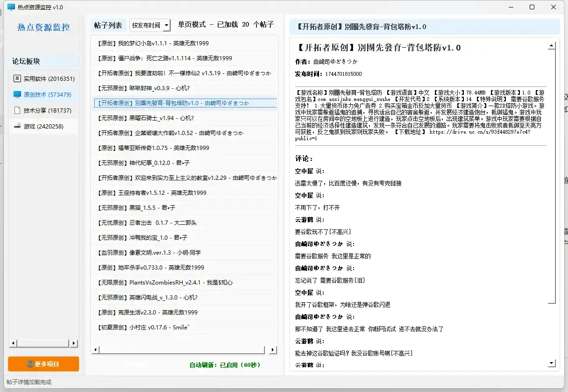568x392 pixels.
Task: Select the post 黑曜石骑士 v1.94
Action: tap(185, 118)
